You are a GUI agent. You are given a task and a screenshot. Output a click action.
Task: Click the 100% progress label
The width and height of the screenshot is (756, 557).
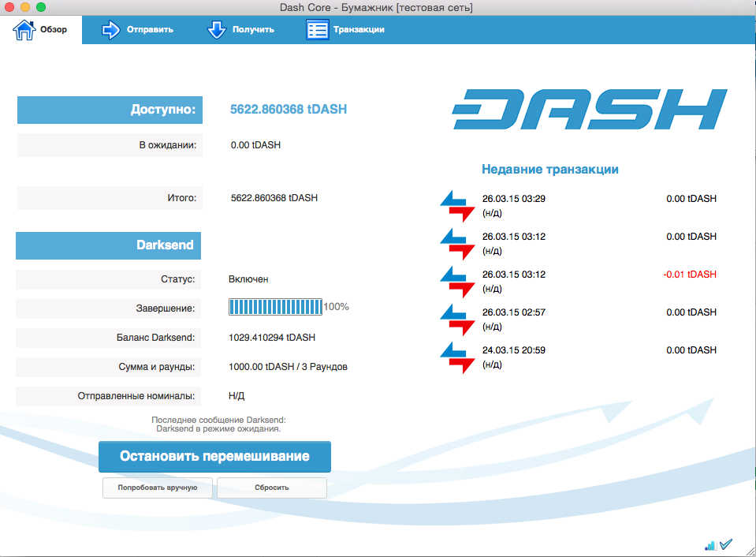click(337, 307)
